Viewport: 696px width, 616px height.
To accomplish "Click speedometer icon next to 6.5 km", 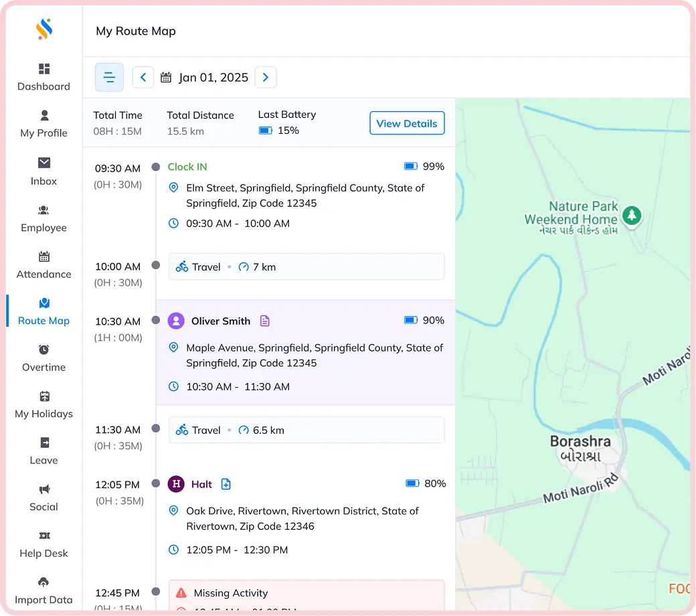I will coord(244,430).
